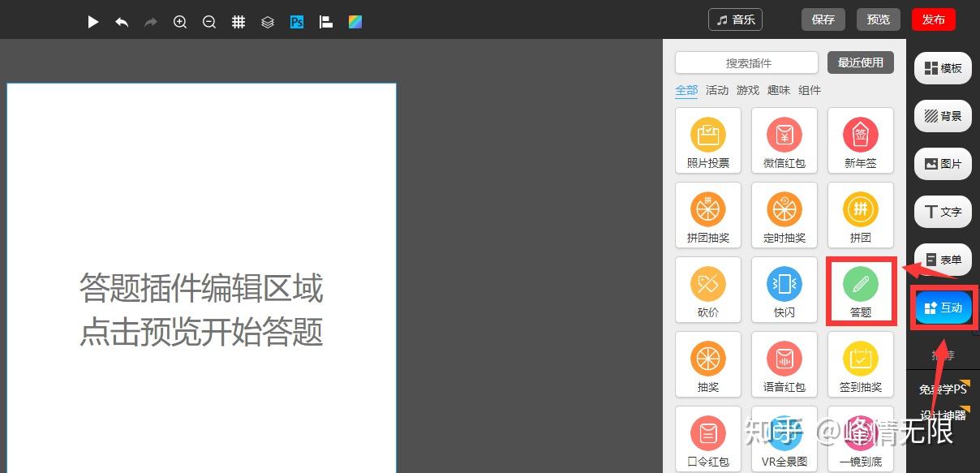Open the 互动 interaction panel
The height and width of the screenshot is (473, 980).
coord(943,307)
